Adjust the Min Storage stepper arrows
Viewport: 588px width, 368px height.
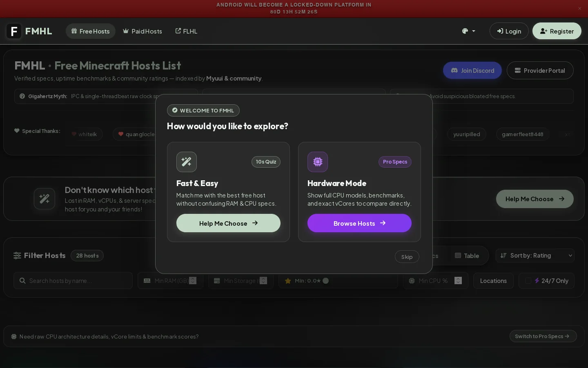click(263, 281)
